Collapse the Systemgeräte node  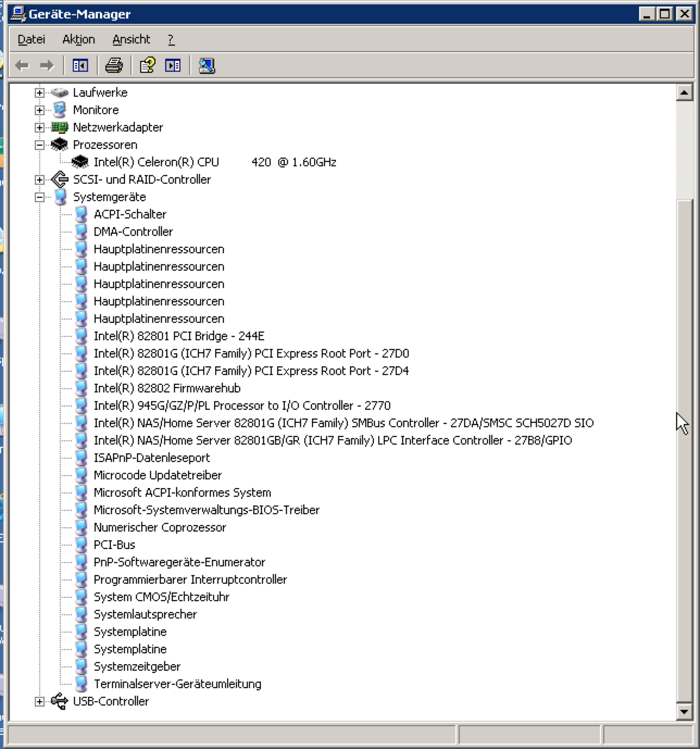tap(40, 197)
